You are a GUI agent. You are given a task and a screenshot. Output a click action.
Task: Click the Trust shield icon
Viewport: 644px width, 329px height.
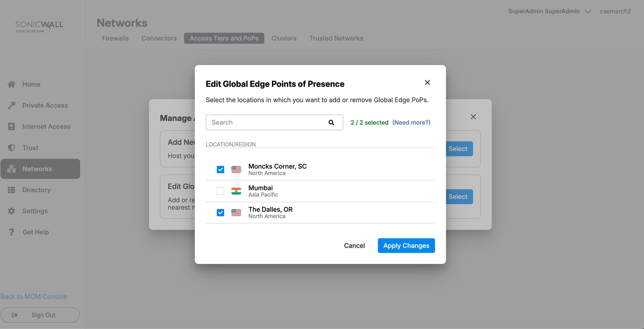(11, 148)
